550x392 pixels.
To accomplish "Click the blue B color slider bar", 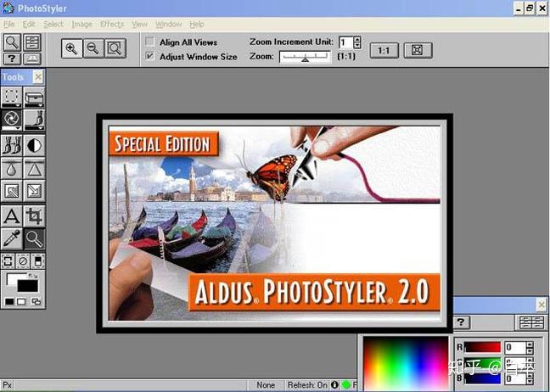I will click(483, 378).
